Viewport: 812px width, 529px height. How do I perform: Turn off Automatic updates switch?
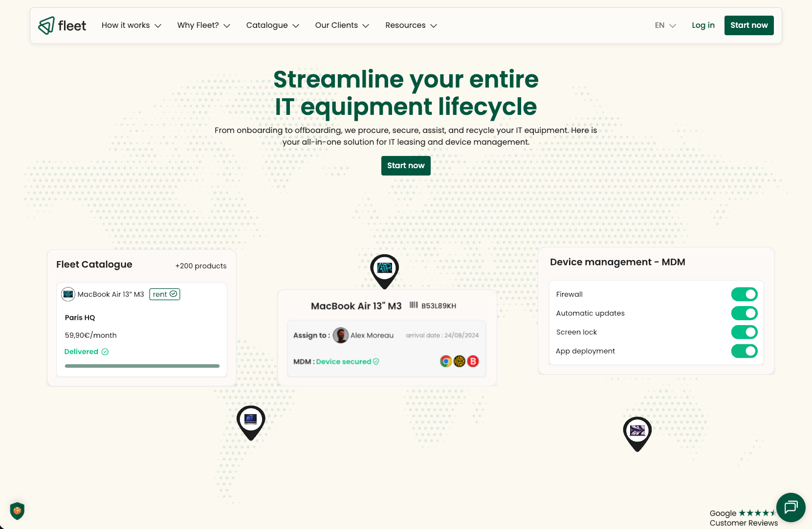(x=744, y=313)
